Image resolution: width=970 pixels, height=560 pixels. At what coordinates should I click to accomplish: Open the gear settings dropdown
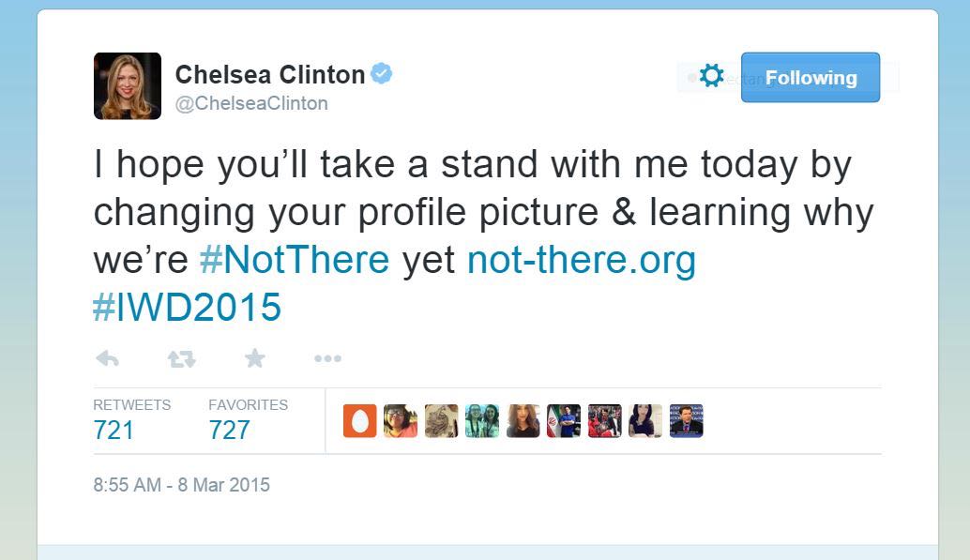(x=711, y=77)
